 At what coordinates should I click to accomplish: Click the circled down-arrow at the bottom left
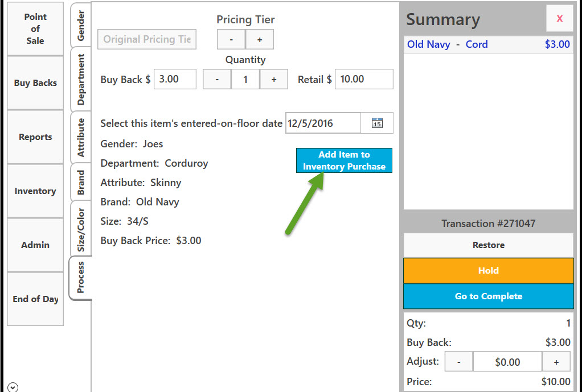click(13, 387)
